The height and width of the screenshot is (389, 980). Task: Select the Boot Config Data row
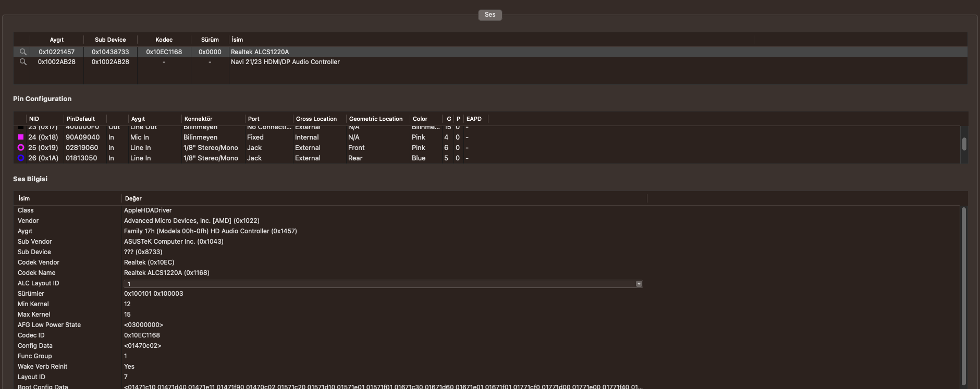[x=43, y=386]
